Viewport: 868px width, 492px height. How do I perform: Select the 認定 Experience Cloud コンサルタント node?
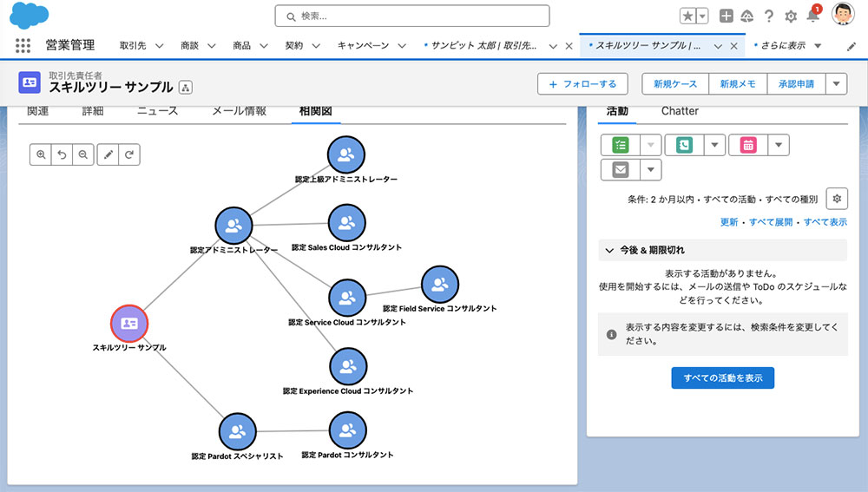(x=348, y=366)
